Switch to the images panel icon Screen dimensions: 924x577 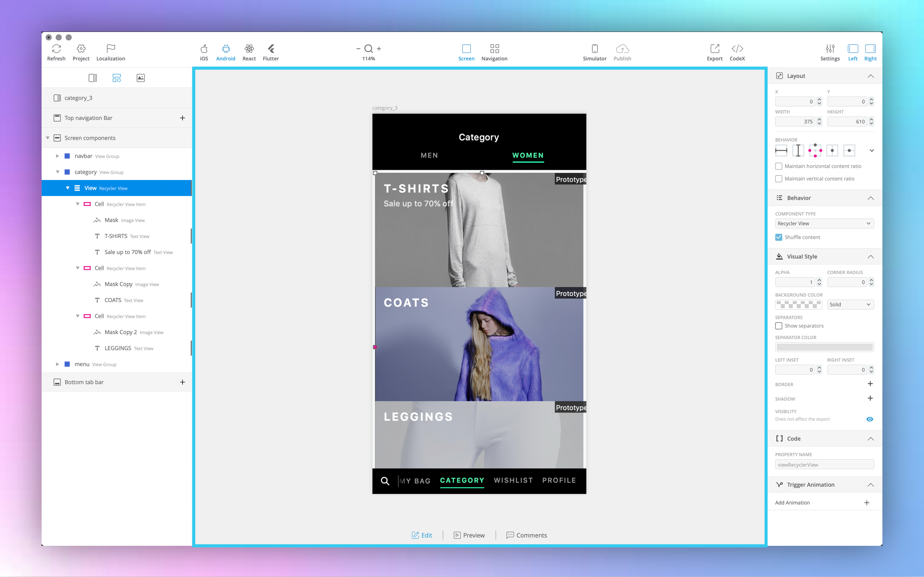pyautogui.click(x=141, y=78)
